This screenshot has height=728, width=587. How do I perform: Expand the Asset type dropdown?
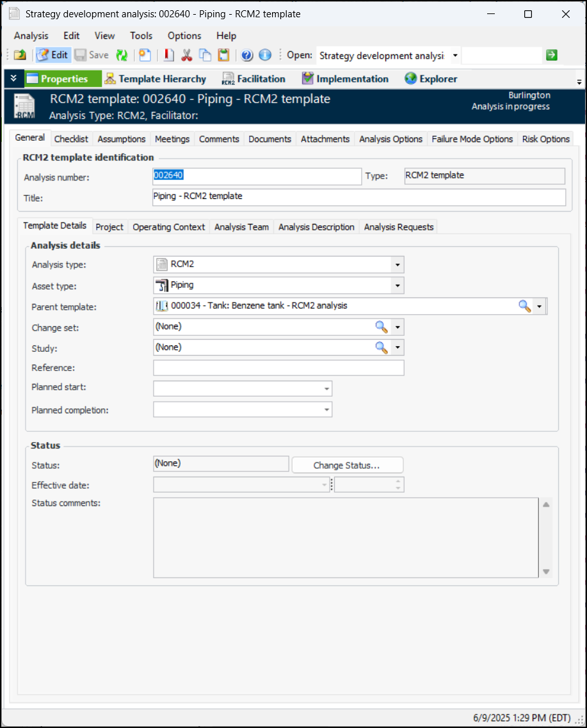tap(398, 285)
